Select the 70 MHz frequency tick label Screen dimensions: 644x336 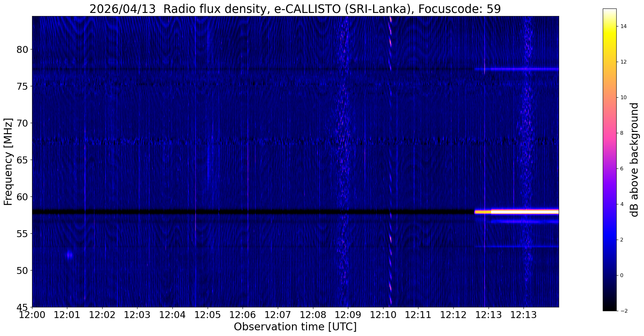tap(22, 123)
